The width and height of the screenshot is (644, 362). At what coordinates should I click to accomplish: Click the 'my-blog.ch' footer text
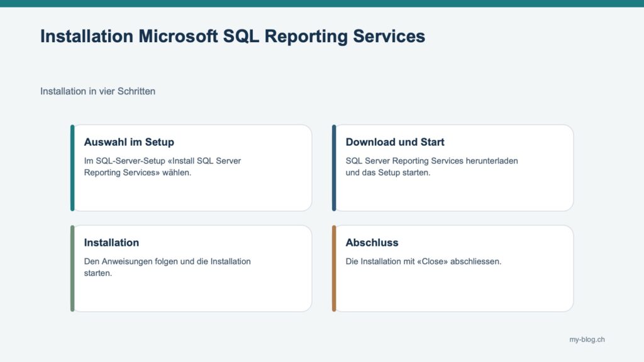tap(587, 339)
